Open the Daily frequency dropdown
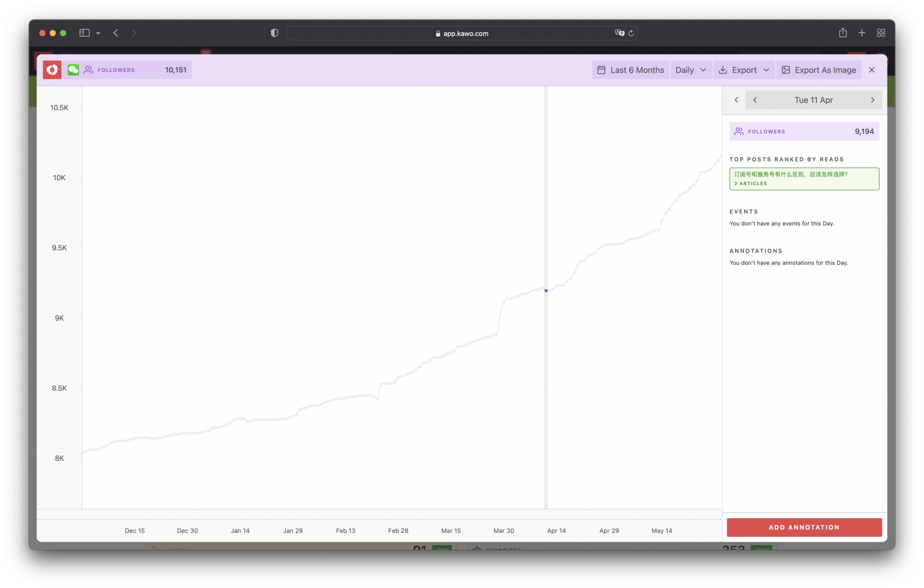The image size is (924, 588). [691, 69]
